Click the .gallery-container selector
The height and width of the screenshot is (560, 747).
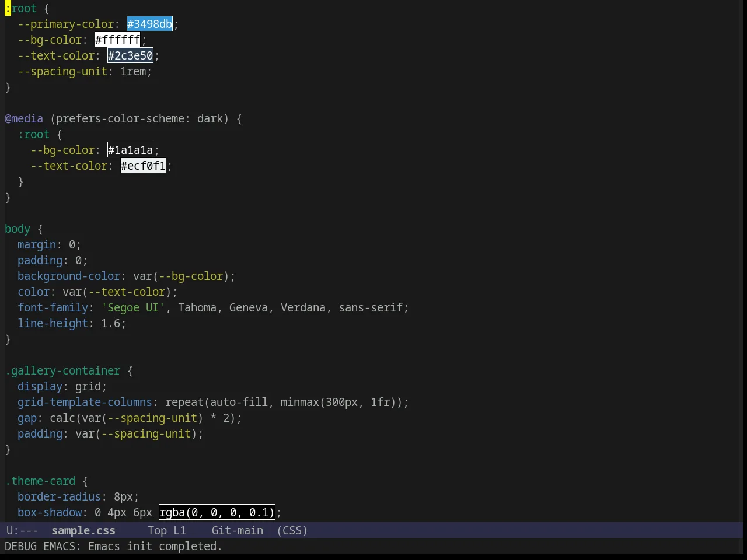[x=62, y=370]
